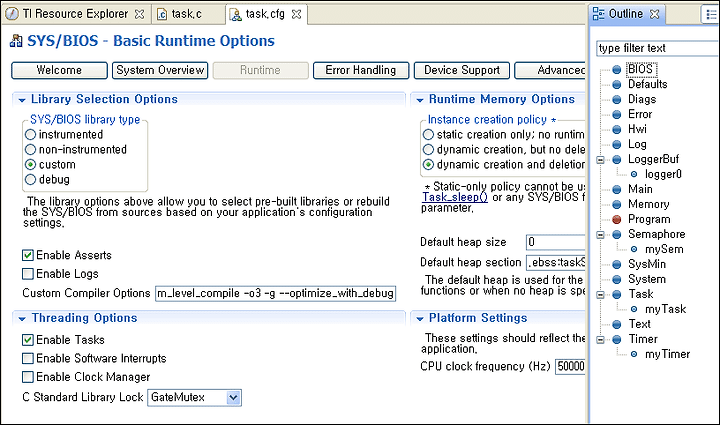720x425 pixels.
Task: Click the LoggerBuf module icon in Outline
Action: [x=617, y=160]
